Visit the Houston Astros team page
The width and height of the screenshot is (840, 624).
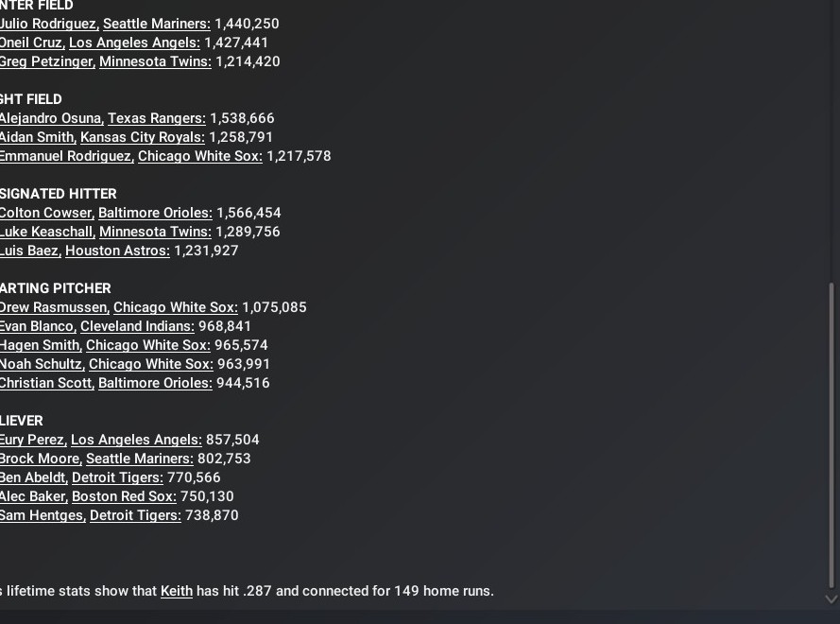(117, 251)
